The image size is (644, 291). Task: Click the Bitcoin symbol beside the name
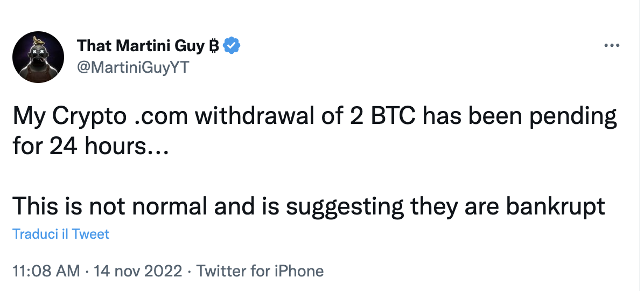point(213,46)
